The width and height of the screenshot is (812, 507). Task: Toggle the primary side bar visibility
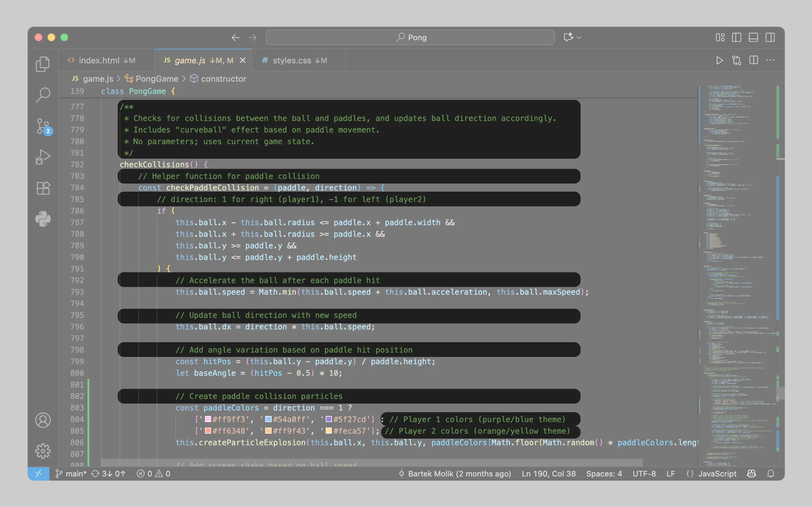[736, 37]
